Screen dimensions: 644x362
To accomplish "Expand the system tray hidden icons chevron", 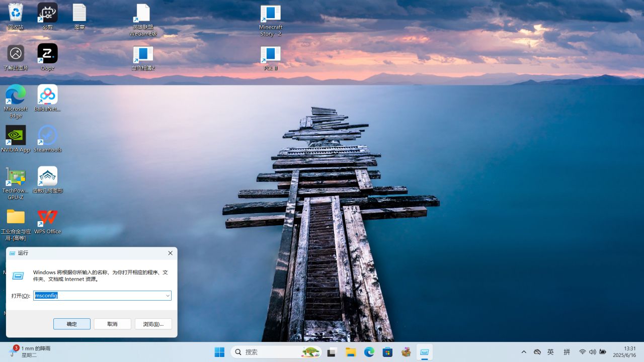I will (524, 352).
